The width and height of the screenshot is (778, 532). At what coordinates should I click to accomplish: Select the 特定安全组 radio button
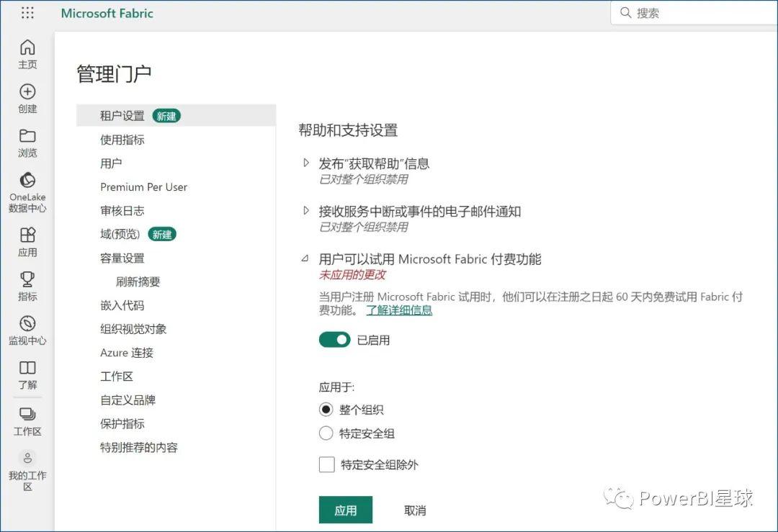[326, 433]
